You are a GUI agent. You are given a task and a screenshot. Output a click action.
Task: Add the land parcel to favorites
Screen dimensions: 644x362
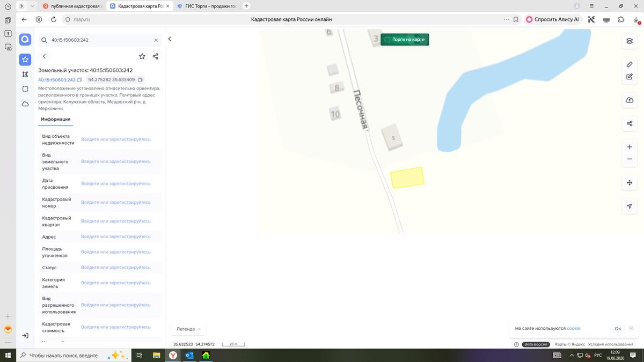pyautogui.click(x=142, y=56)
